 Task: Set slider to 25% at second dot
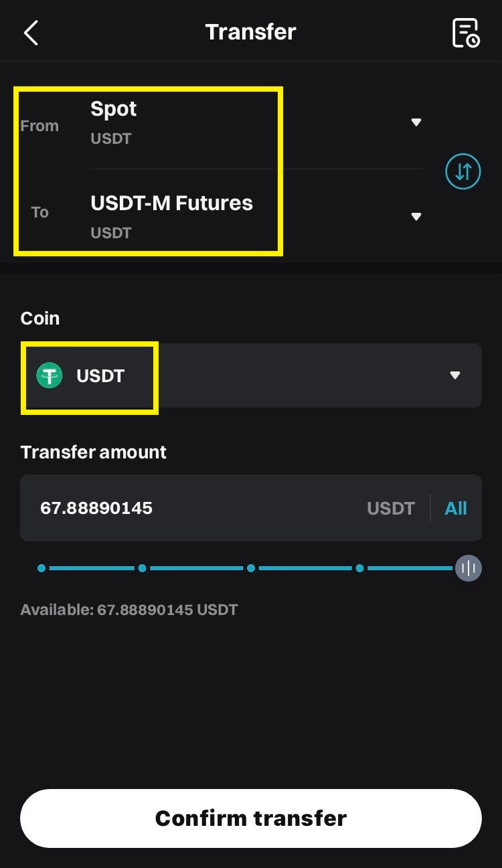[142, 568]
